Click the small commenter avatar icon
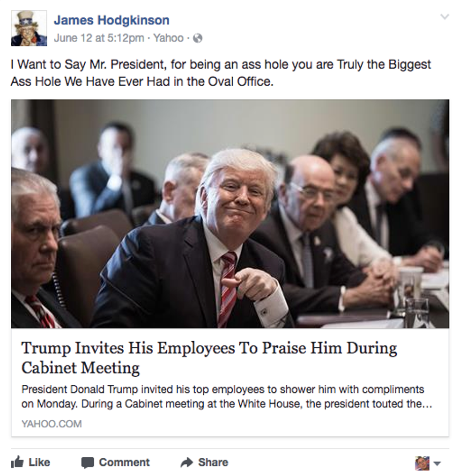 [x=422, y=463]
